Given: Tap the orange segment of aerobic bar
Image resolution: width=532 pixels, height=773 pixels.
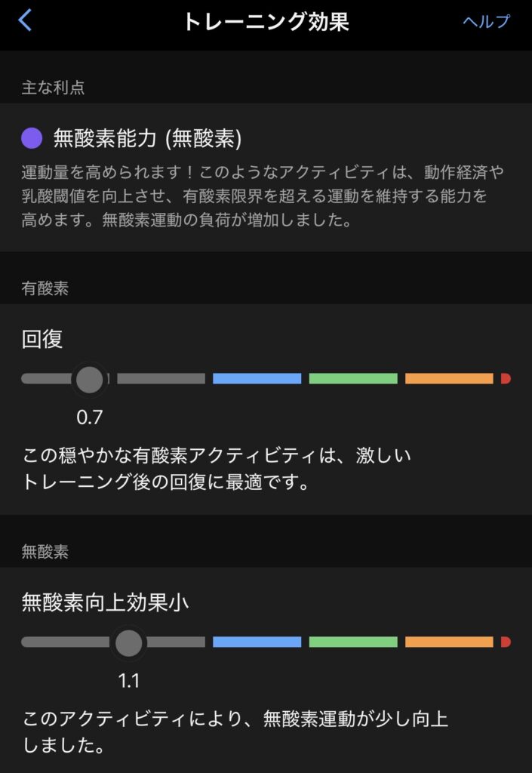Looking at the screenshot, I should point(449,378).
